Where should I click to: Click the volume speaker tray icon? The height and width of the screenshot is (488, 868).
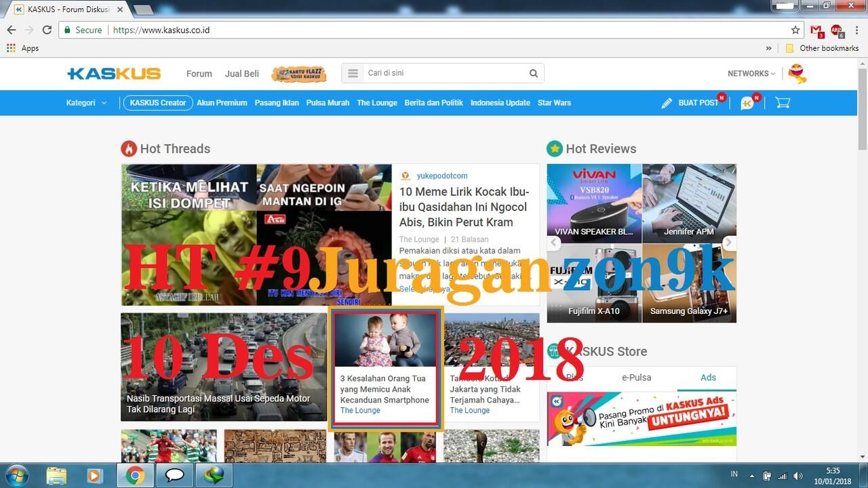coord(798,476)
